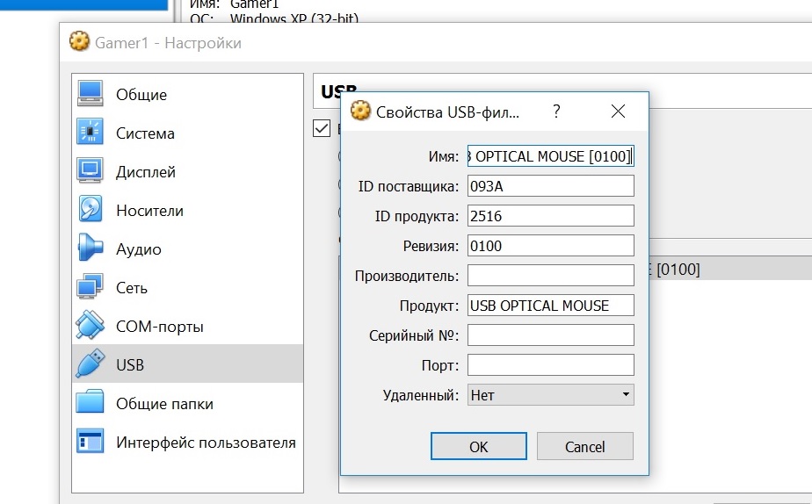Click the Производитель input field
The height and width of the screenshot is (504, 812).
[550, 276]
